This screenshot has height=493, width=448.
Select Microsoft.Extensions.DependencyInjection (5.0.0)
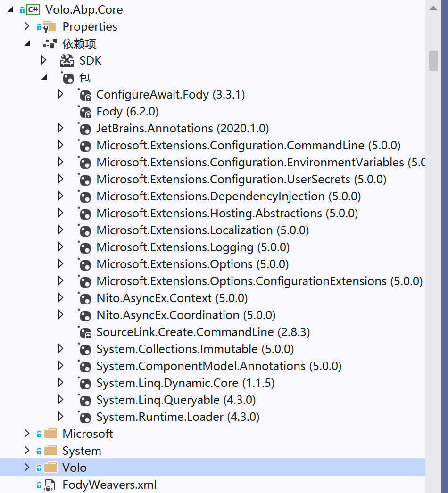pyautogui.click(x=229, y=197)
